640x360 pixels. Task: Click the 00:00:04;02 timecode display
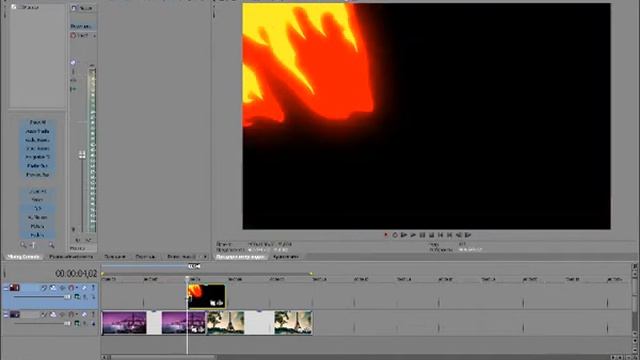pyautogui.click(x=76, y=273)
